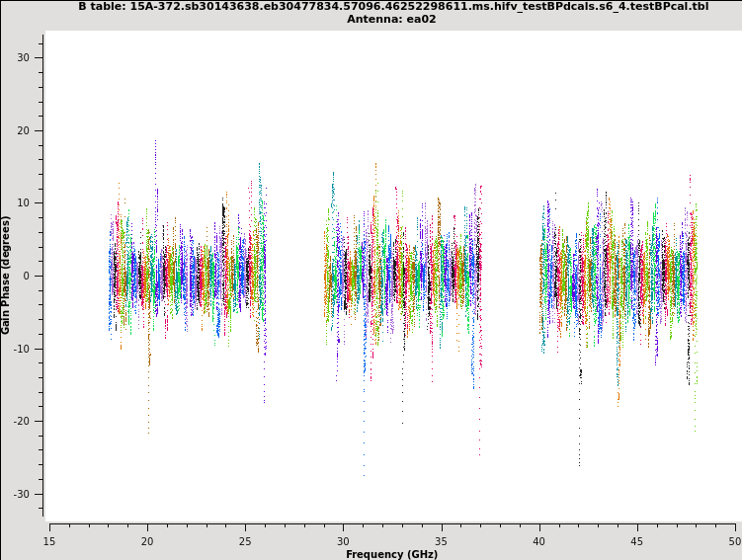Click the 45 tick label on frequency axis
Screen dimensions: 742x560
[637, 540]
